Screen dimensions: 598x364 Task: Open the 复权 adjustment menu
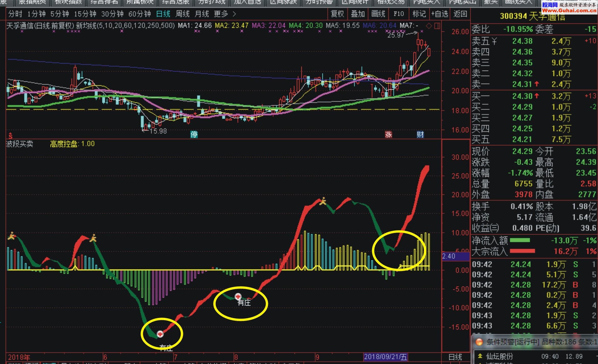click(337, 14)
